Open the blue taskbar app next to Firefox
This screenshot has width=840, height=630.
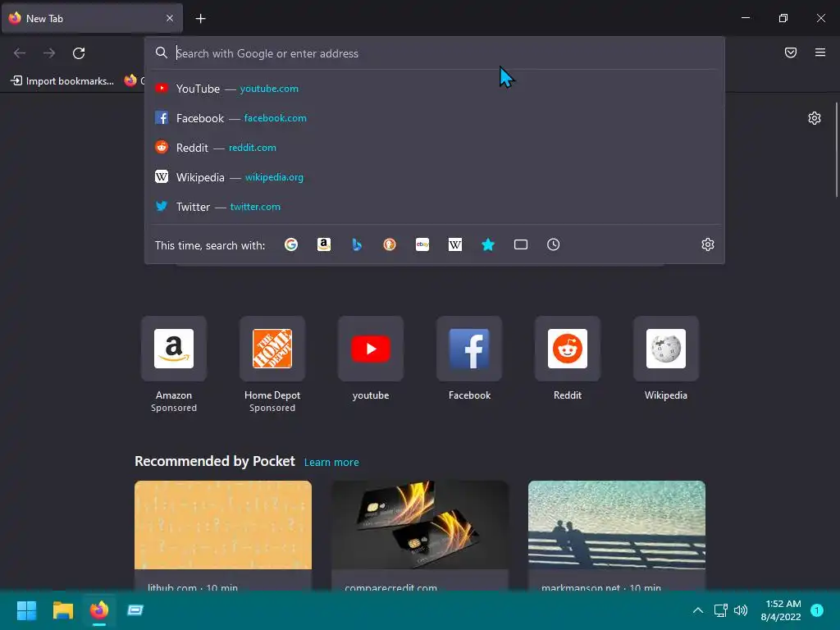pos(135,610)
